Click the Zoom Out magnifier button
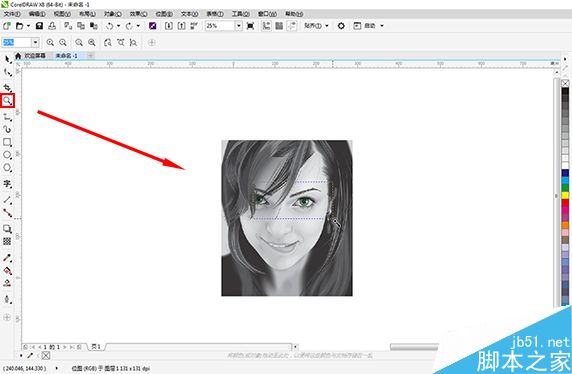Screen dimensions: 572x374 pyautogui.click(x=63, y=43)
